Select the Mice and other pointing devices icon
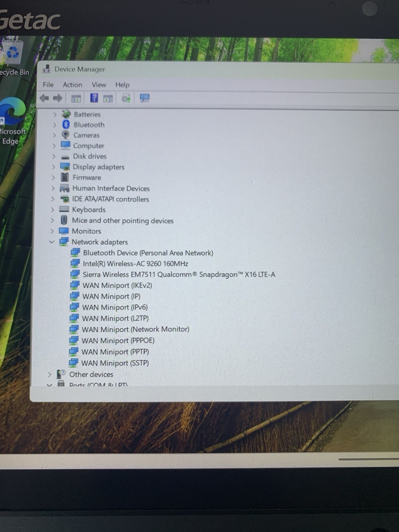This screenshot has width=399, height=532. [64, 220]
